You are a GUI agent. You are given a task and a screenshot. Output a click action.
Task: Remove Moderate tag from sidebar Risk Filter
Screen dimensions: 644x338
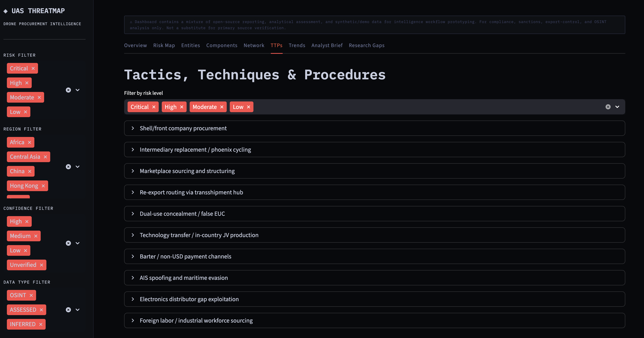[x=39, y=97]
